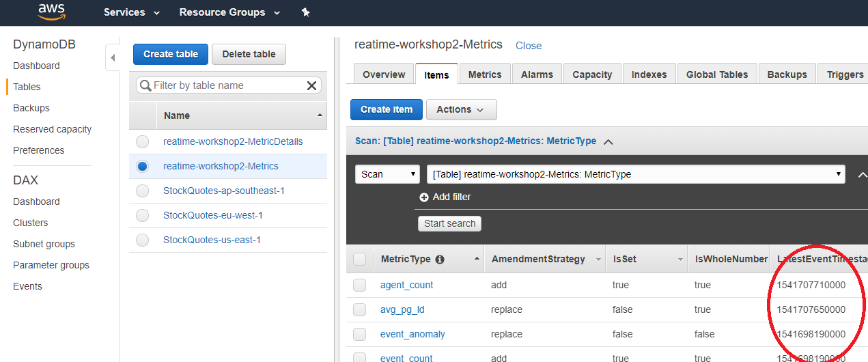Click the Name column sort arrow
Screen dimensions: 868x362
[320, 115]
